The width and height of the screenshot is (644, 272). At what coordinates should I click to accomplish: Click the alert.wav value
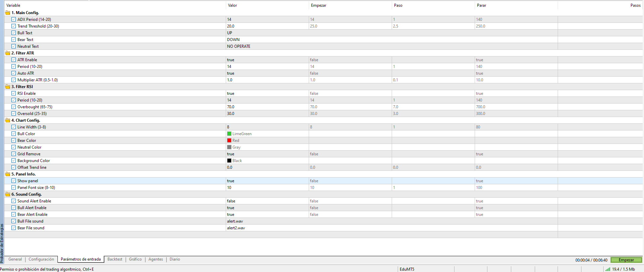235,221
